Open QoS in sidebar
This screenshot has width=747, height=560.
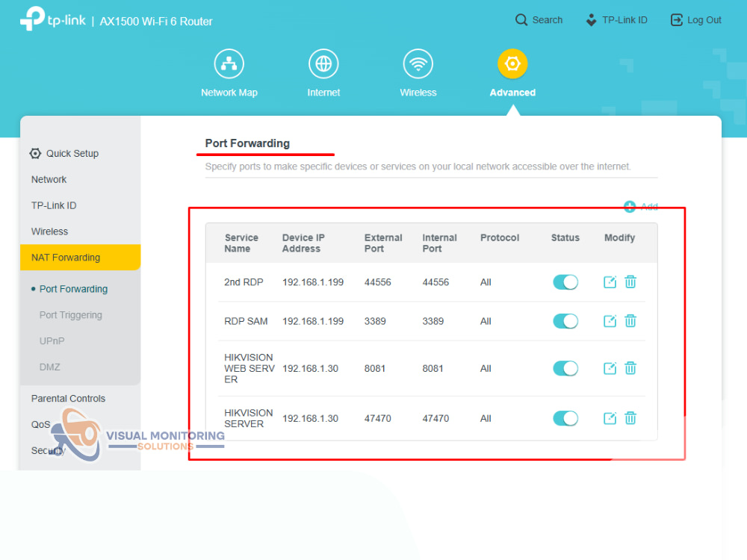(40, 424)
